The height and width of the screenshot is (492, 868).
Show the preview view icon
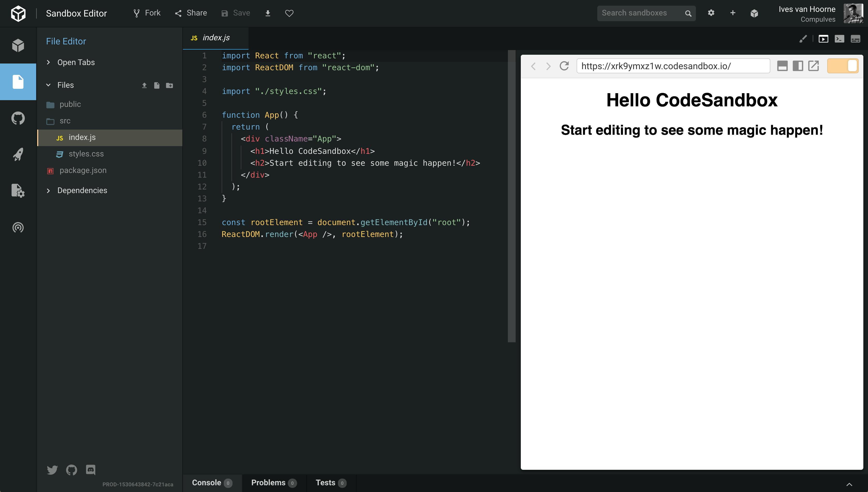823,39
